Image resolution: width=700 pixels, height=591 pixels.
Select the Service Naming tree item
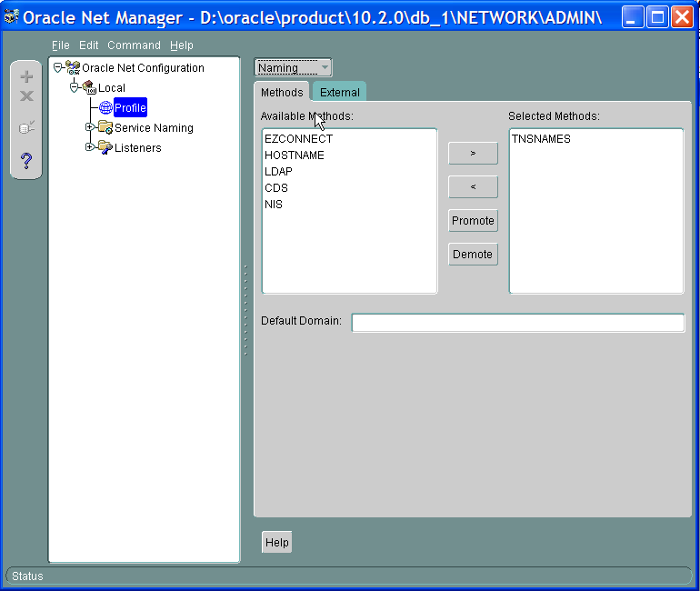coord(154,127)
